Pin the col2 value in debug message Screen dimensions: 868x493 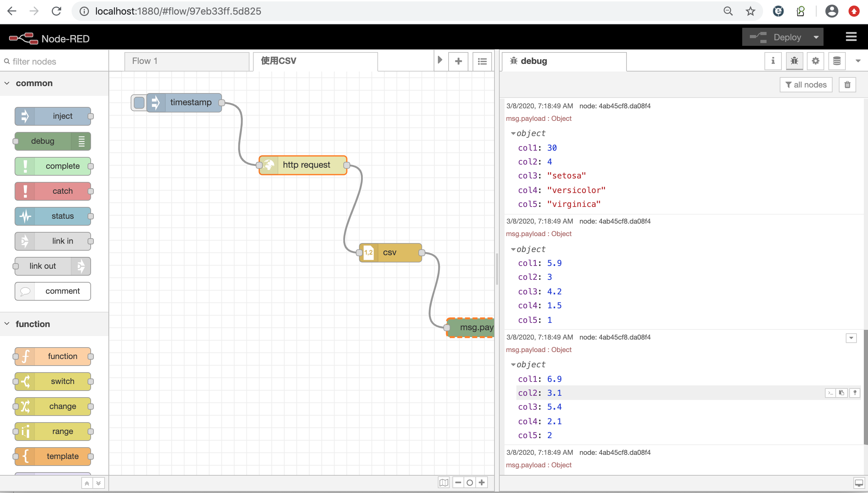point(855,393)
